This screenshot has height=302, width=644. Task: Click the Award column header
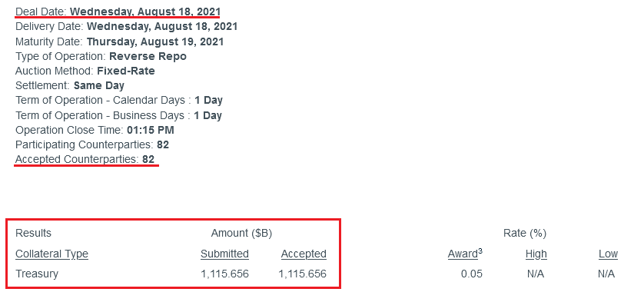[465, 254]
